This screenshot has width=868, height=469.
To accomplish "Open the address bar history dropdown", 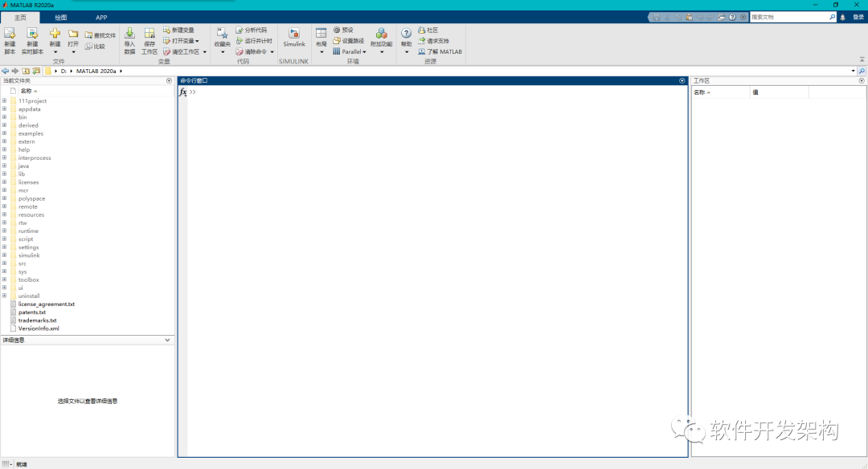I will [x=853, y=71].
